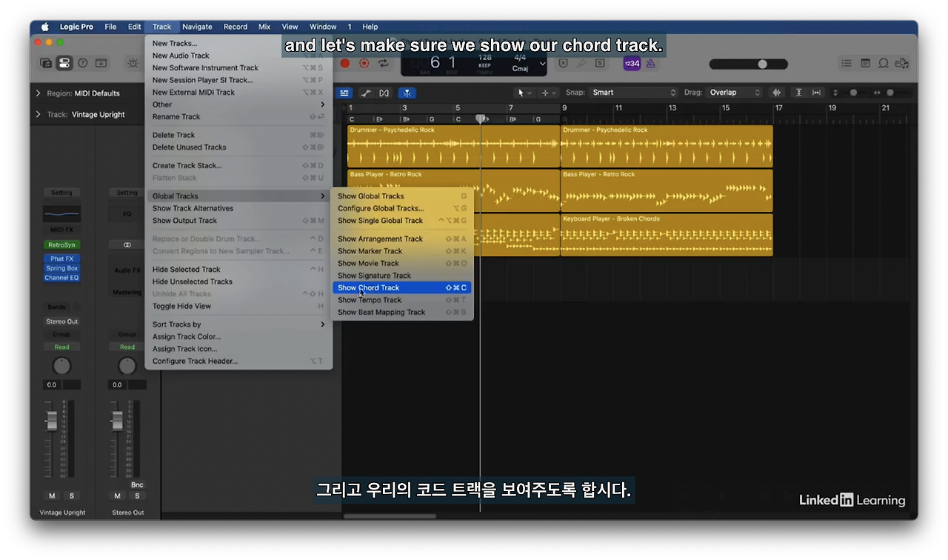The width and height of the screenshot is (948, 560).
Task: Show automation curve button
Action: click(367, 93)
